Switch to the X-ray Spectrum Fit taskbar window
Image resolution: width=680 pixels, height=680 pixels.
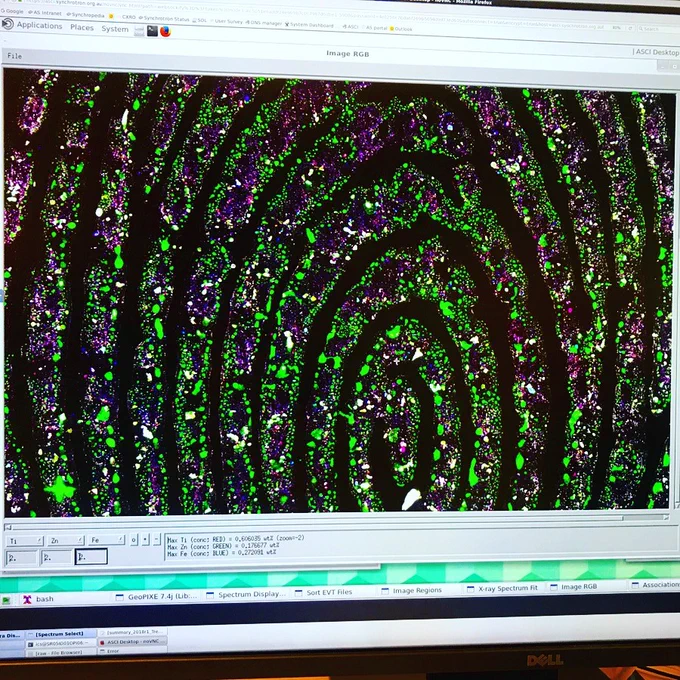pyautogui.click(x=502, y=588)
